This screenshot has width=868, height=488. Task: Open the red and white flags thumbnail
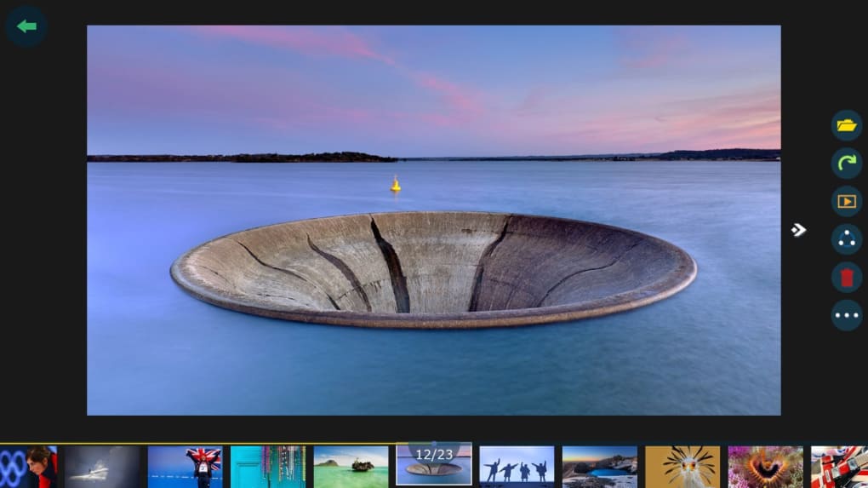pos(839,467)
